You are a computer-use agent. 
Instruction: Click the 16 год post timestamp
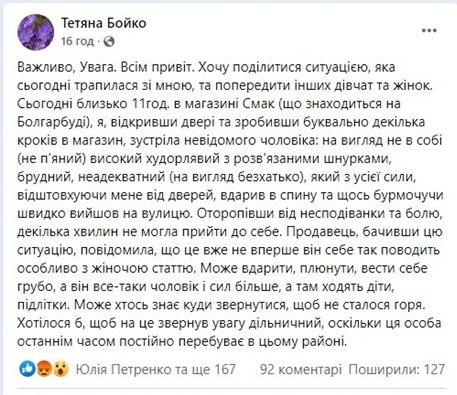click(x=77, y=41)
